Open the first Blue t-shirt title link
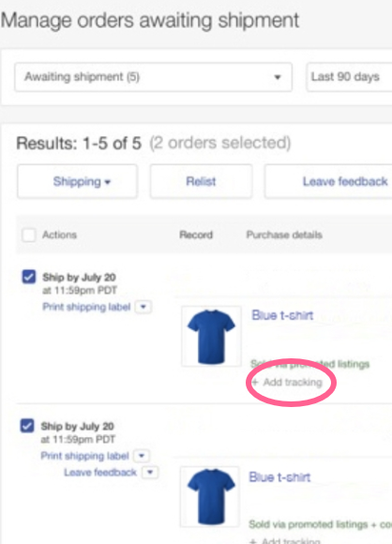The height and width of the screenshot is (544, 392). point(282,315)
